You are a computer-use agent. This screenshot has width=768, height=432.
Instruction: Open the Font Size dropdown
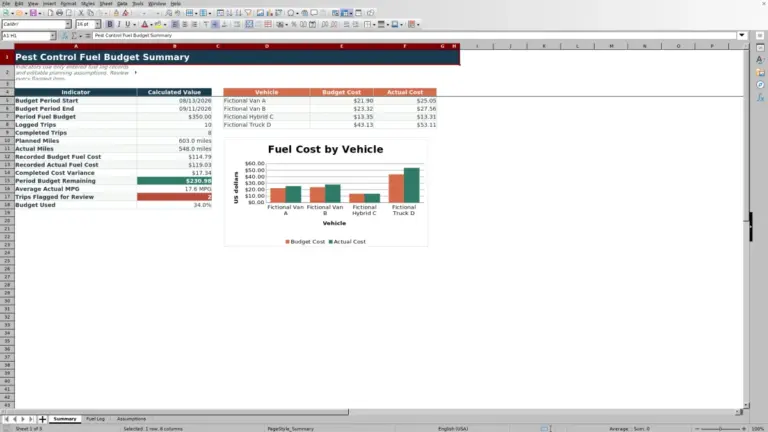click(x=97, y=24)
